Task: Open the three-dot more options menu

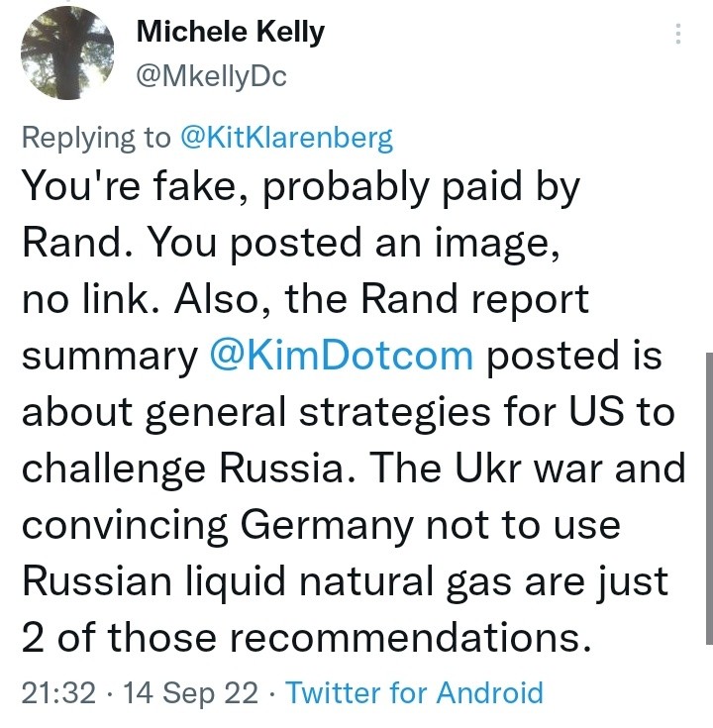Action: 678,34
